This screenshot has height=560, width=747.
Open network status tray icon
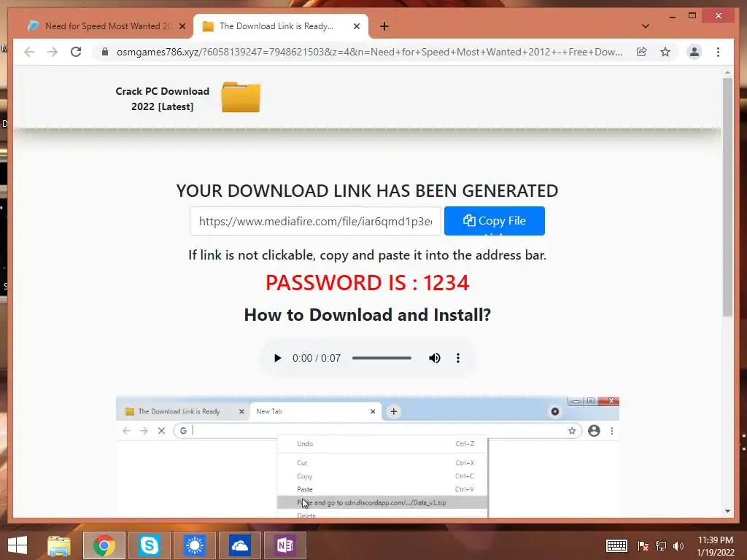(661, 546)
